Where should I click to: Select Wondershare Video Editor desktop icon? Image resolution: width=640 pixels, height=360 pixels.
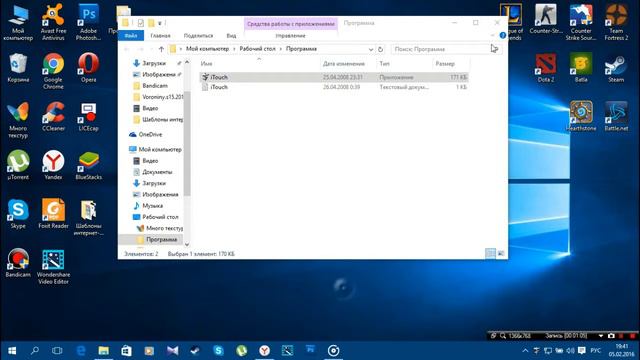53,266
